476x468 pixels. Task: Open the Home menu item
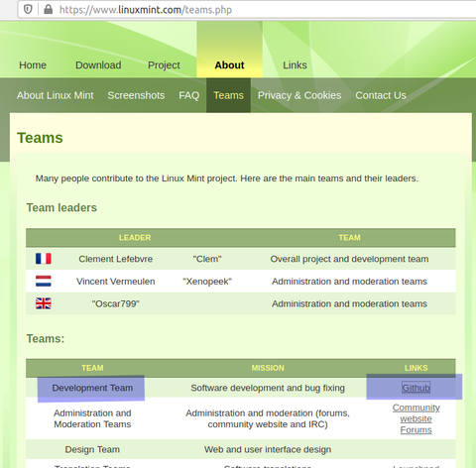[33, 65]
